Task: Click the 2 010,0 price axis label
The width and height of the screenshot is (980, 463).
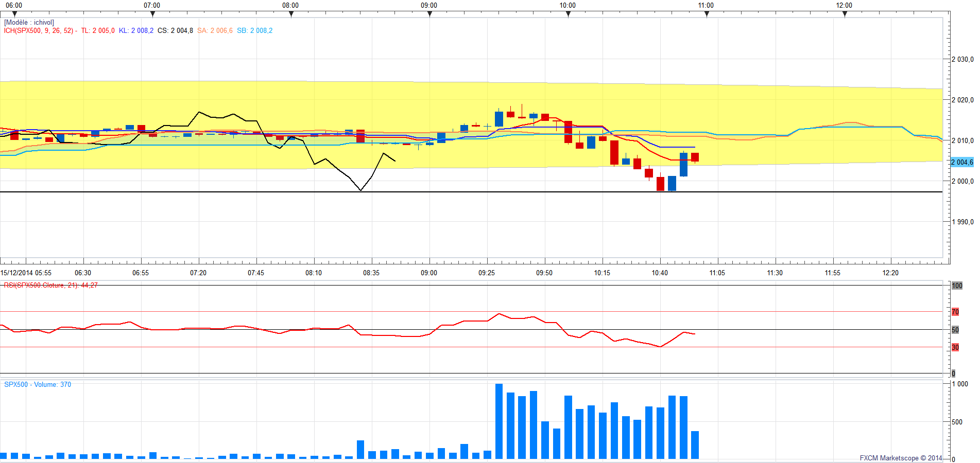Action: (962, 140)
